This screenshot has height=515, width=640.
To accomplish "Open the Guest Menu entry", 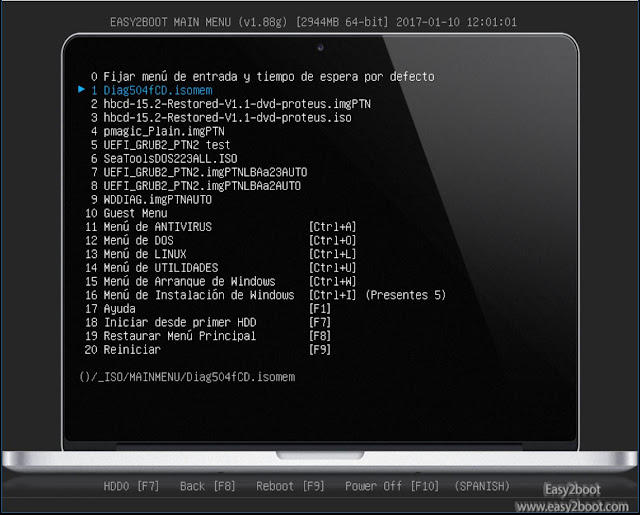I will (x=126, y=213).
